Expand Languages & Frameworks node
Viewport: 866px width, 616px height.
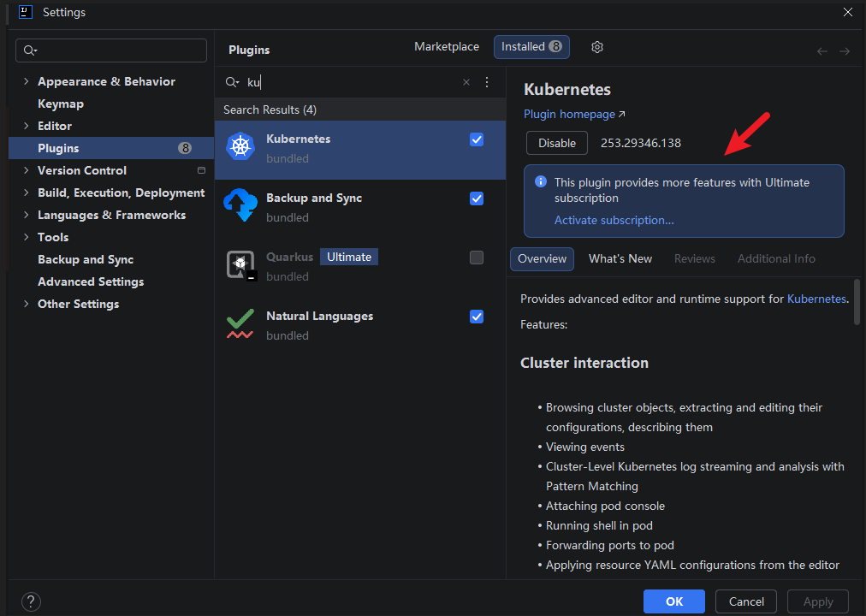[26, 215]
